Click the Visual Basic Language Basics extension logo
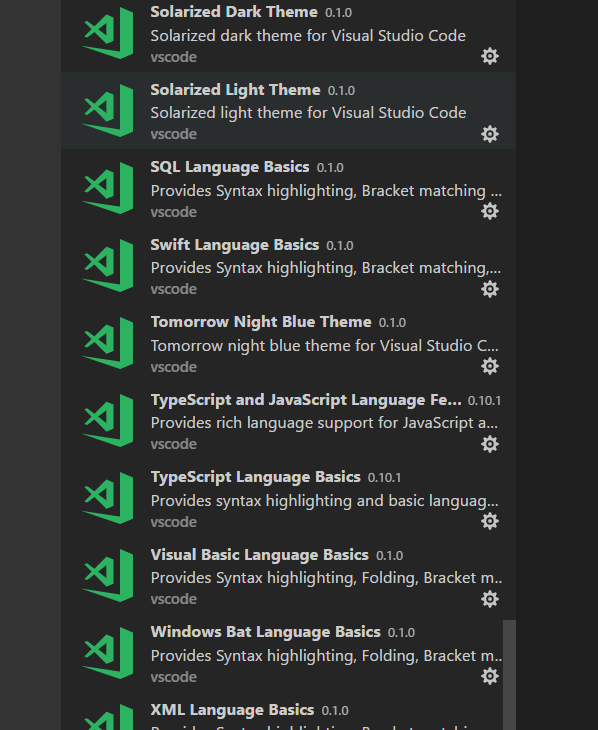Image resolution: width=598 pixels, height=730 pixels. (108, 576)
